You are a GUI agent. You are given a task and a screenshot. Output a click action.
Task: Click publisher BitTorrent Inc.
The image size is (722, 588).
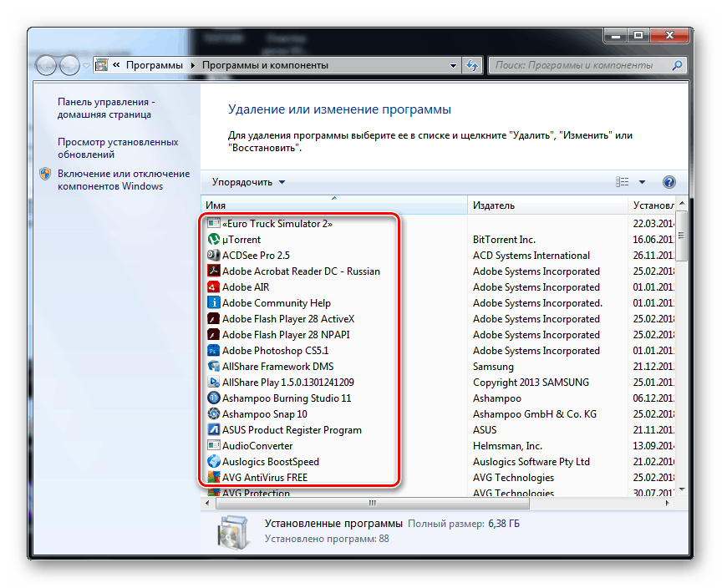tap(504, 240)
